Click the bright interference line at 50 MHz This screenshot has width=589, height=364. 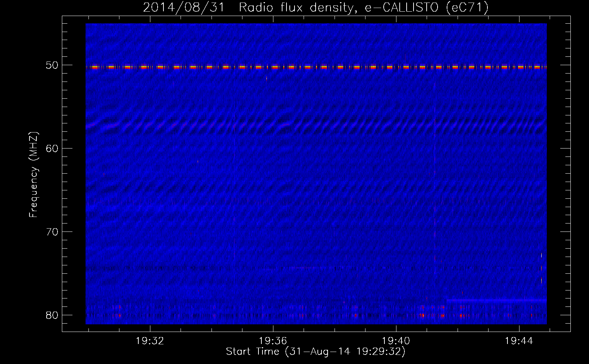tap(316, 67)
